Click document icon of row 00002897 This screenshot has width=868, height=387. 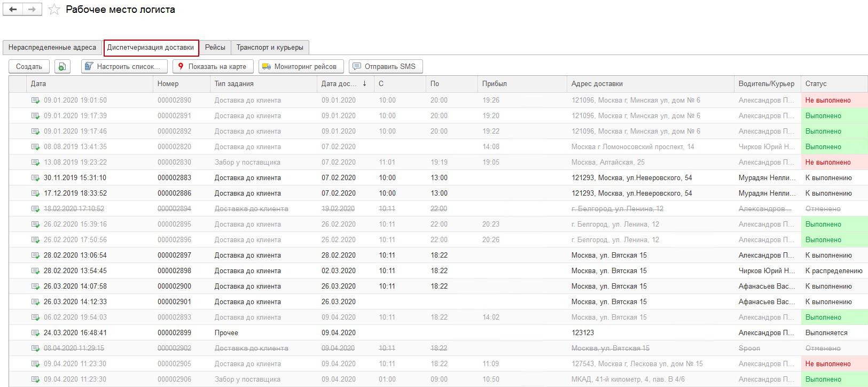click(35, 256)
